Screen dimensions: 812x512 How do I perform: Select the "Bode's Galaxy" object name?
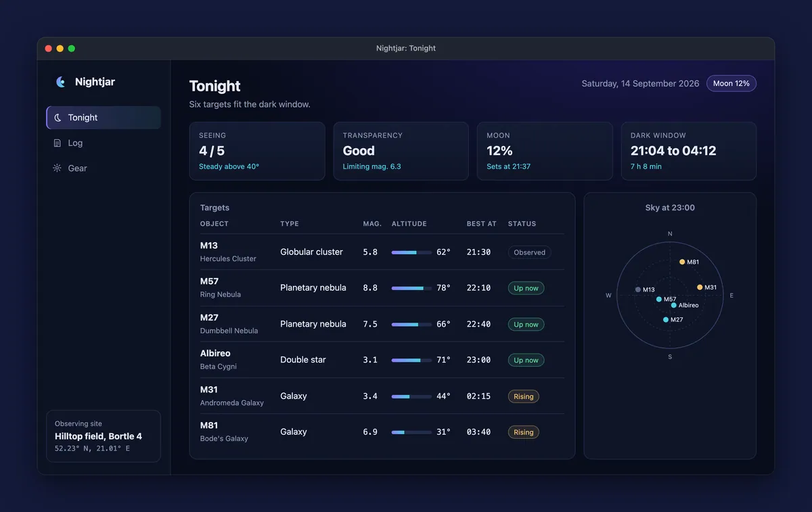point(224,439)
